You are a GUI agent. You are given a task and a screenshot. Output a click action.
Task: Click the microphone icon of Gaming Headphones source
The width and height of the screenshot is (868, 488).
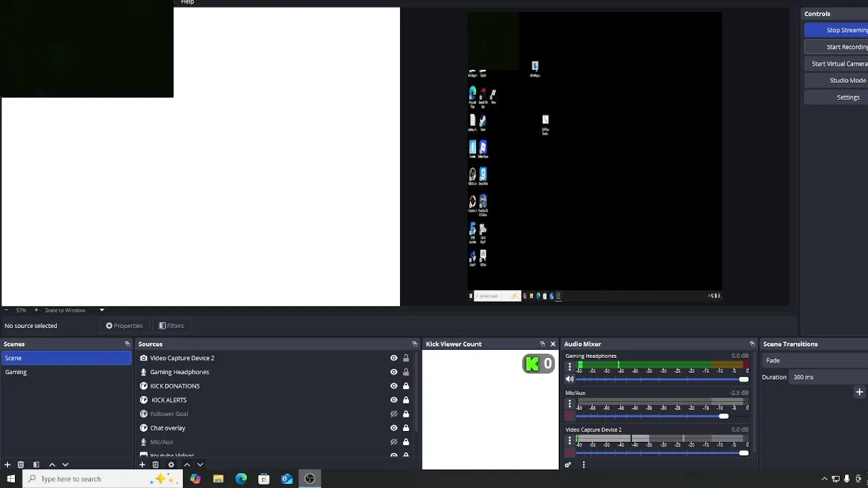click(144, 372)
